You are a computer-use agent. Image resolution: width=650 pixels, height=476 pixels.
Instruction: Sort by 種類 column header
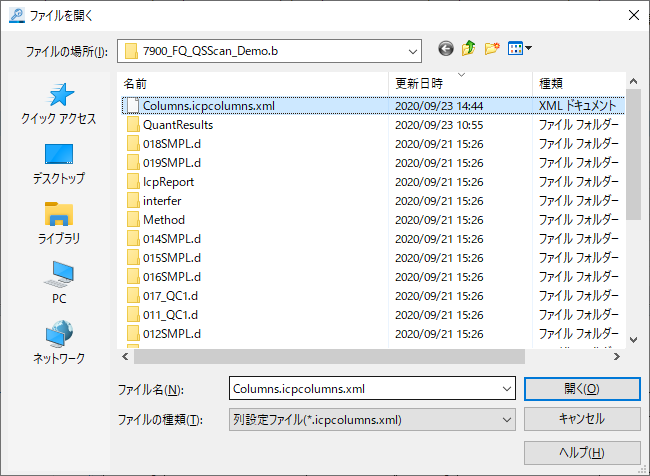click(579, 84)
